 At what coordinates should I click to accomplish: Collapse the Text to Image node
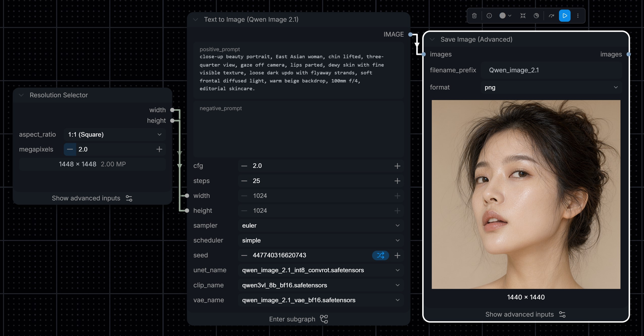(195, 19)
